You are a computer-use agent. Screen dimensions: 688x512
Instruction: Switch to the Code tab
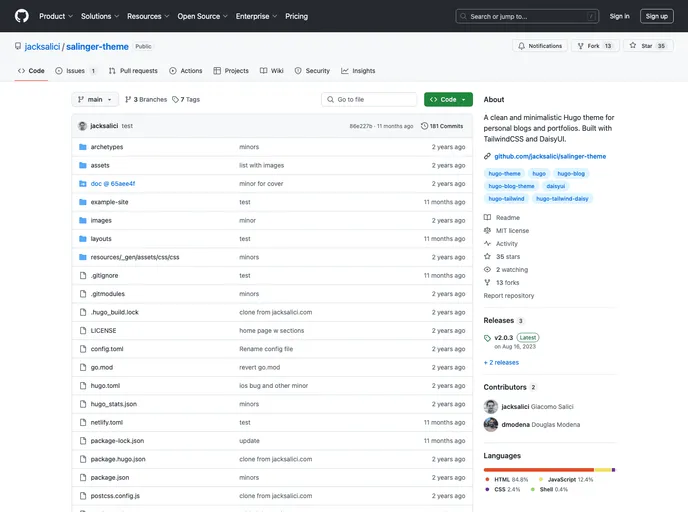click(31, 71)
